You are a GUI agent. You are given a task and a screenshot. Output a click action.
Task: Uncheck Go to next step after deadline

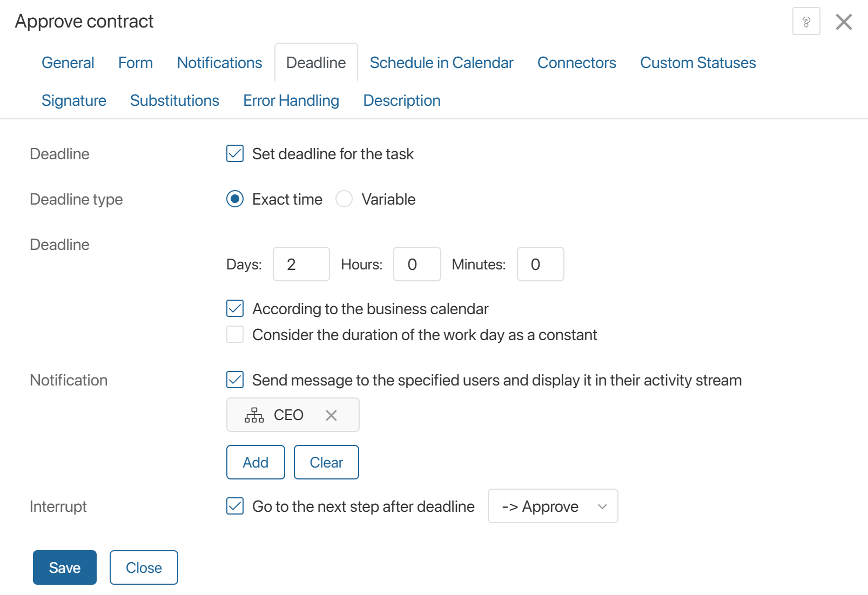235,506
